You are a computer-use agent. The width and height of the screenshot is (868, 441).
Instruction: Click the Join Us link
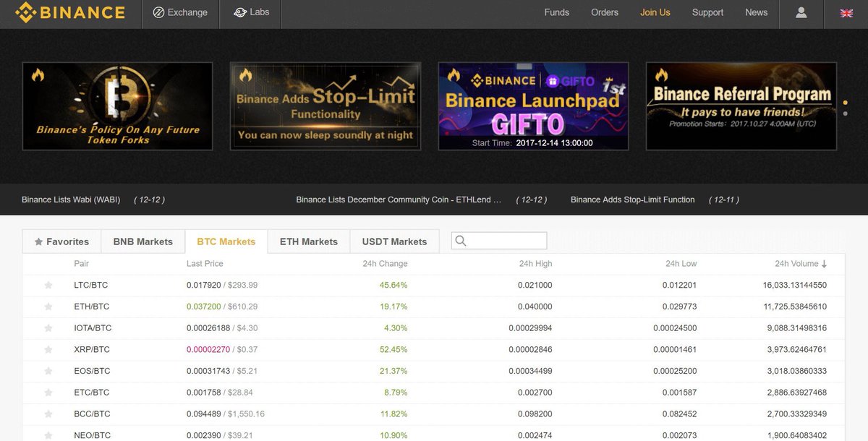pos(655,12)
